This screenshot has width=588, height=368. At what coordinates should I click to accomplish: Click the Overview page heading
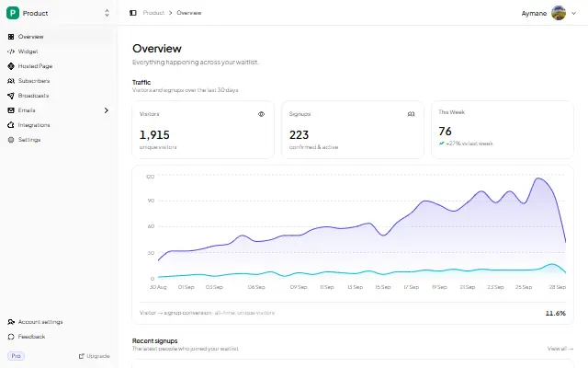click(157, 49)
